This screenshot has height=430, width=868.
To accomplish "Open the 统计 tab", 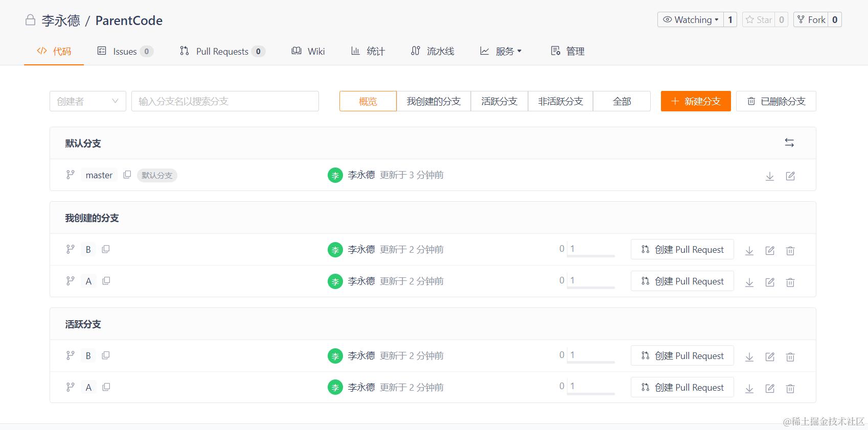I will pos(368,51).
